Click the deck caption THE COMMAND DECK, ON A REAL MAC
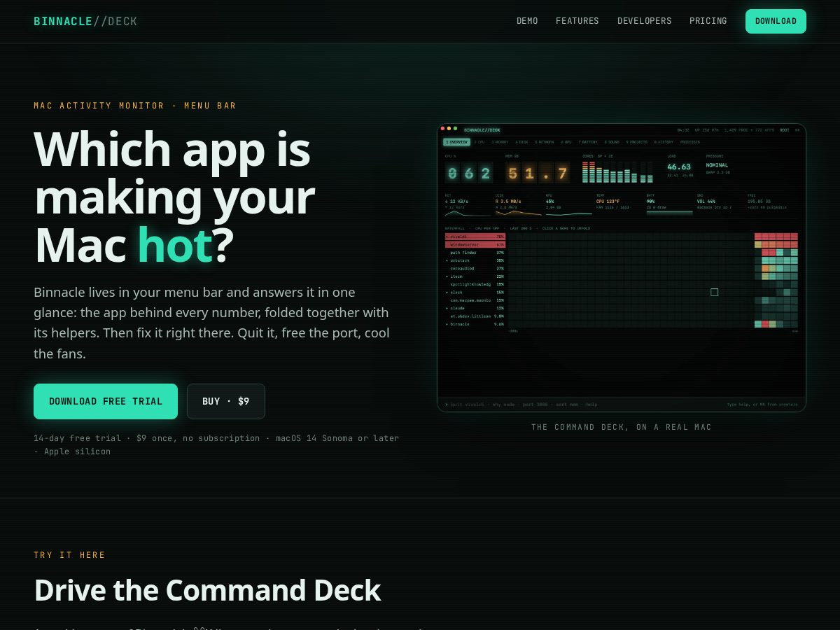 pyautogui.click(x=622, y=427)
